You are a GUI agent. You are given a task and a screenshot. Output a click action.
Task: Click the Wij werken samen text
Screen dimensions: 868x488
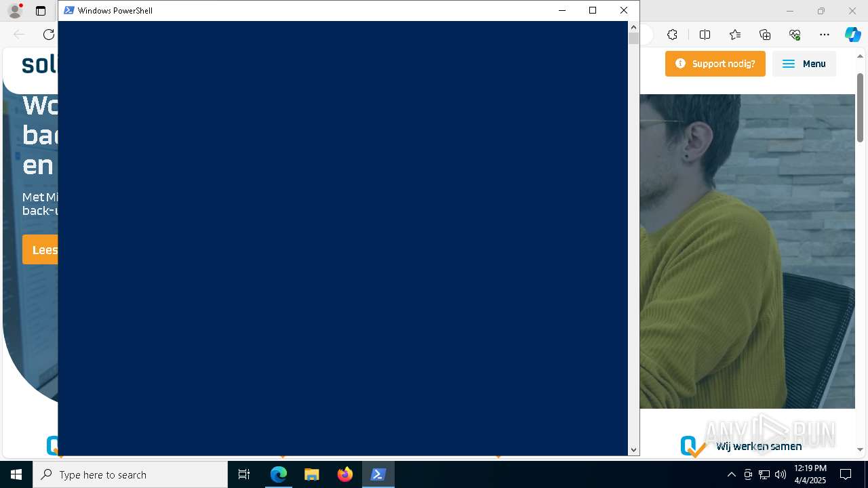pos(759,446)
